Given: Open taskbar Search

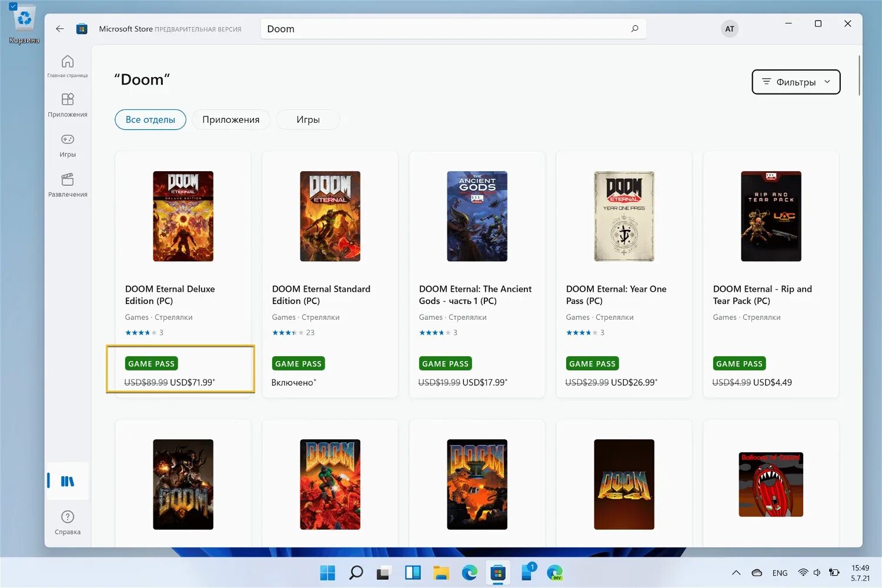Looking at the screenshot, I should (x=356, y=573).
